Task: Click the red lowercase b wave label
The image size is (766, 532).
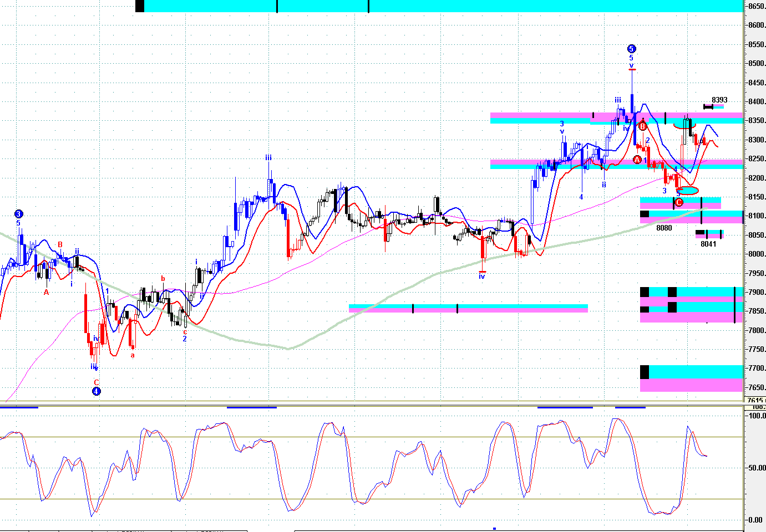Action: click(x=163, y=279)
